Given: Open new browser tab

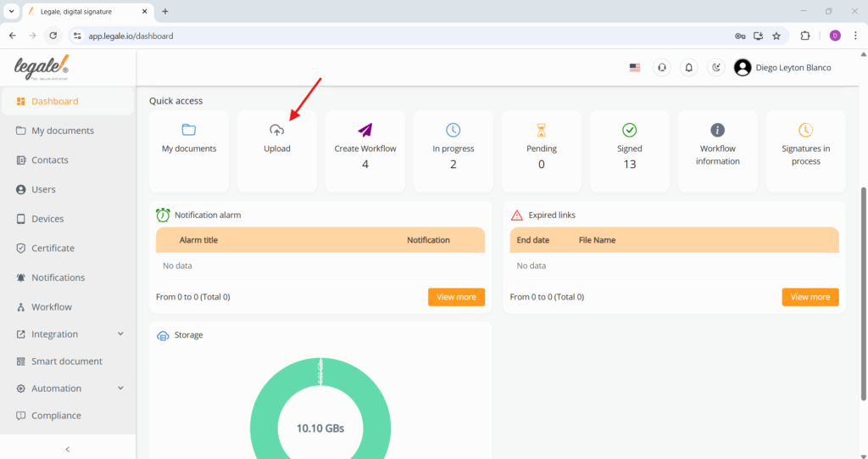Looking at the screenshot, I should (165, 11).
